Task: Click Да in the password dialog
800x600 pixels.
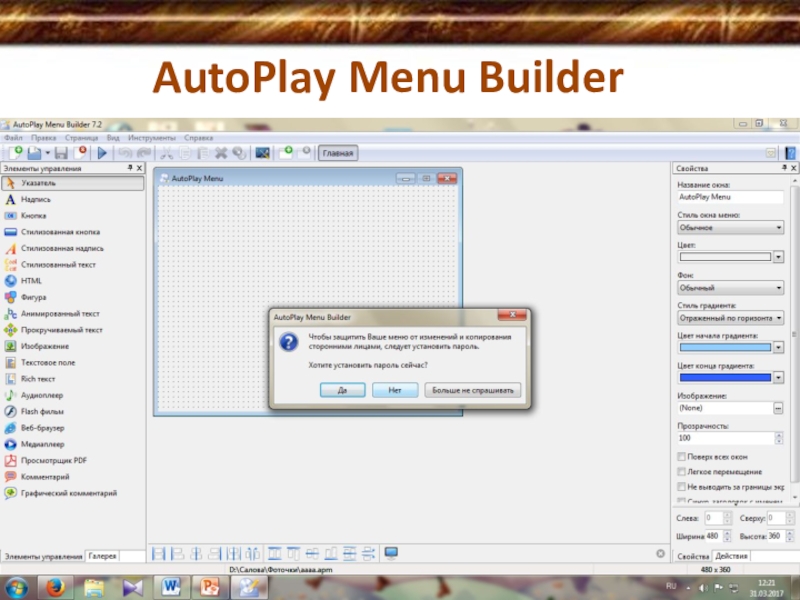Action: click(343, 390)
